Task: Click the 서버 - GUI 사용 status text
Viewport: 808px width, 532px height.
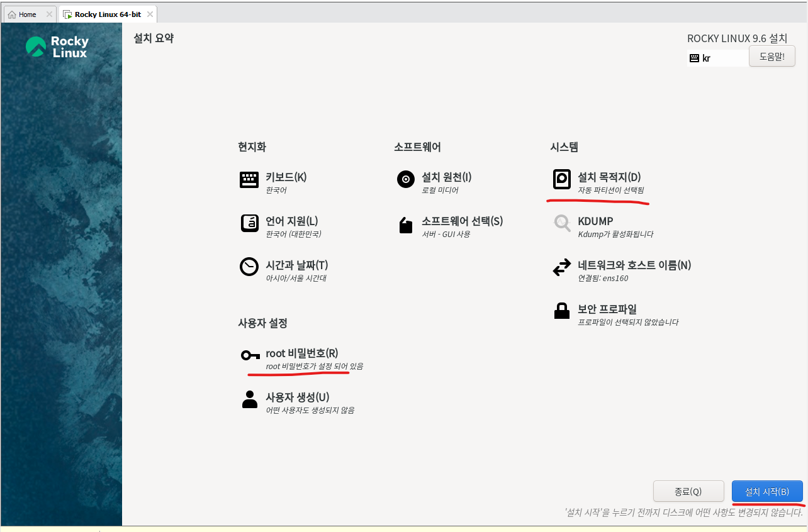Action: point(446,234)
